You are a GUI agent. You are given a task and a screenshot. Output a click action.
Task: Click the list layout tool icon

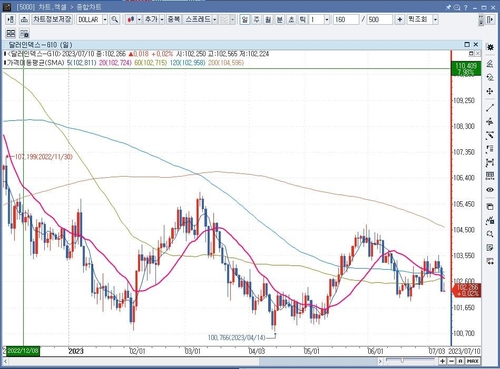click(x=490, y=149)
